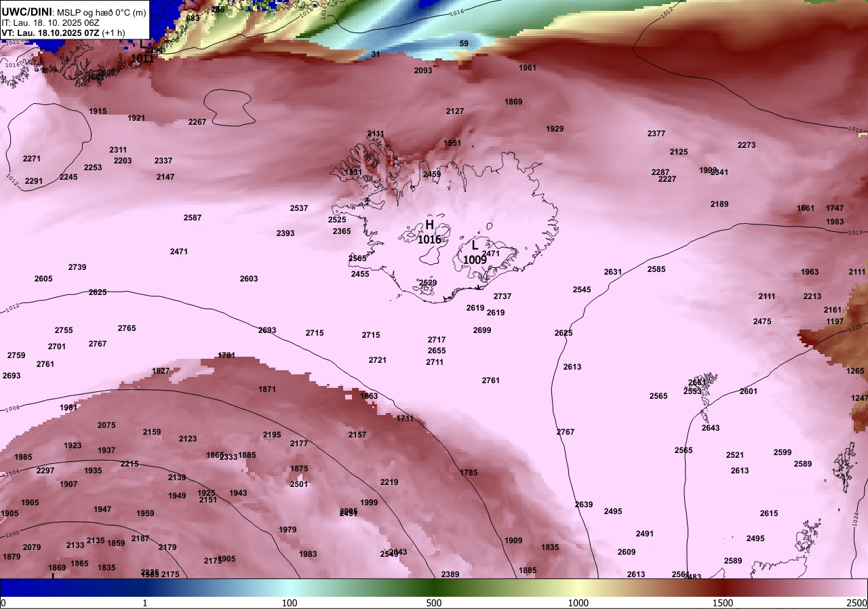Click the 2157 height value
Screen dimensions: 868x609
click(x=357, y=435)
